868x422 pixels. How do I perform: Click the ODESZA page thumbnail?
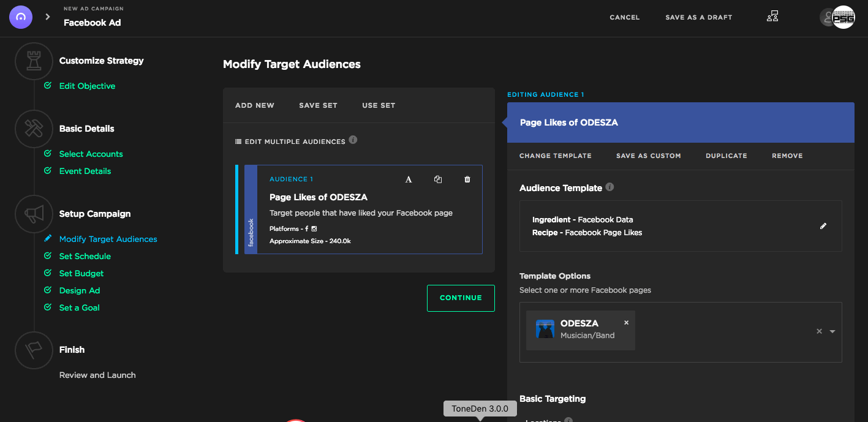[x=545, y=329]
